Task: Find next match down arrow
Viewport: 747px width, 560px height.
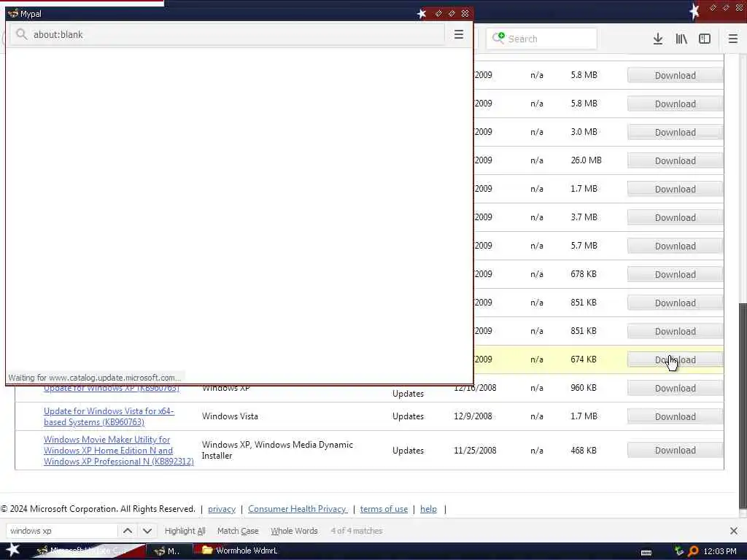Action: [147, 531]
